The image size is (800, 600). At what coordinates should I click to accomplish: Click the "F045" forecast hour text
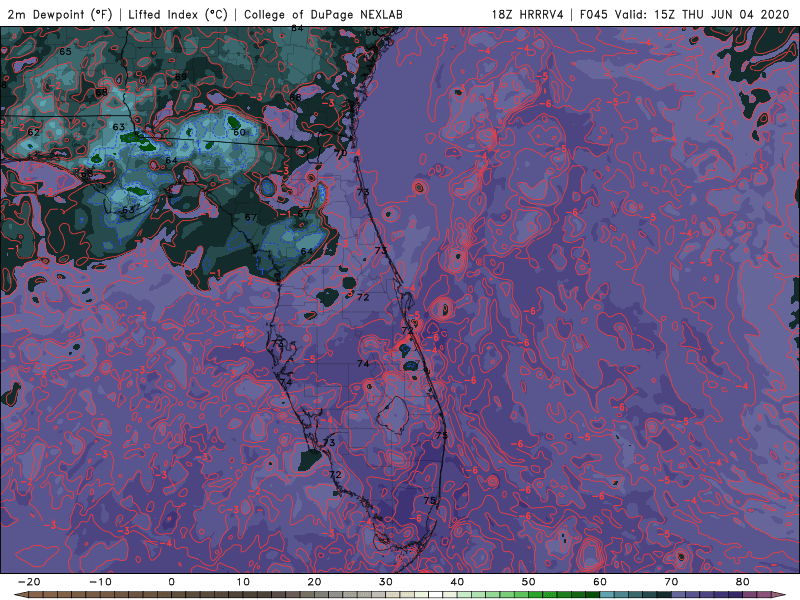point(594,14)
